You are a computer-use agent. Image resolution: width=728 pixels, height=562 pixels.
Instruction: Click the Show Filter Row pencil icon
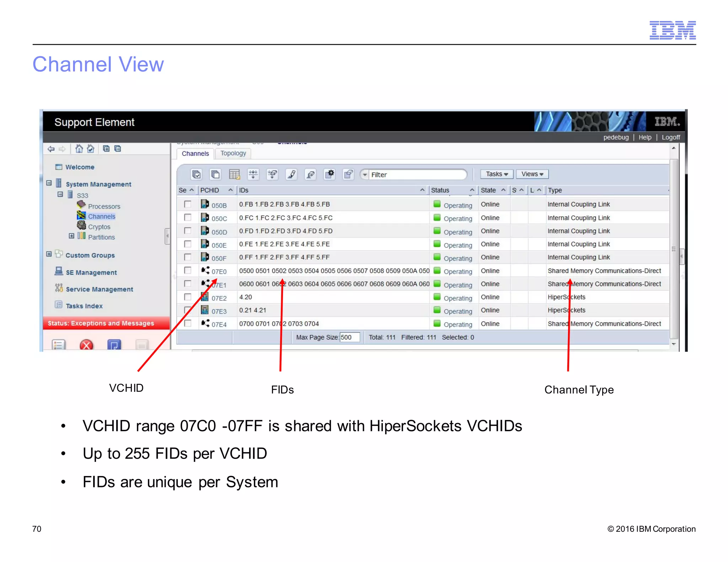tap(291, 174)
